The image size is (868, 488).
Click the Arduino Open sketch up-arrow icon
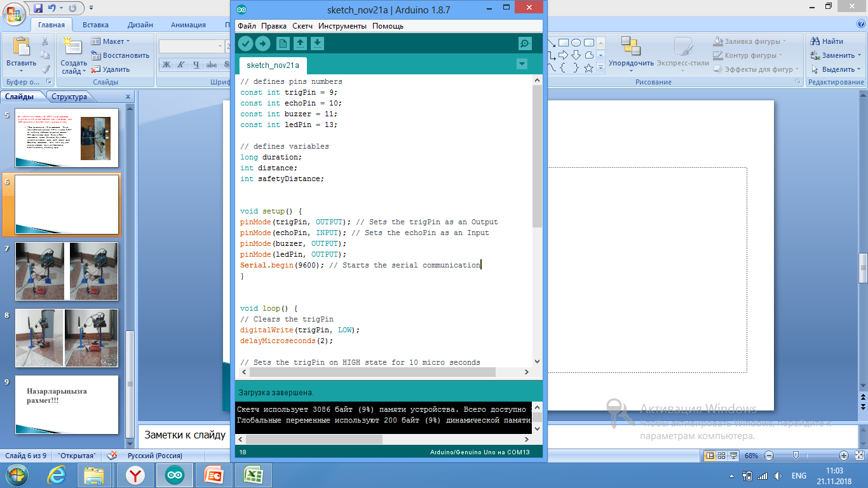point(301,43)
